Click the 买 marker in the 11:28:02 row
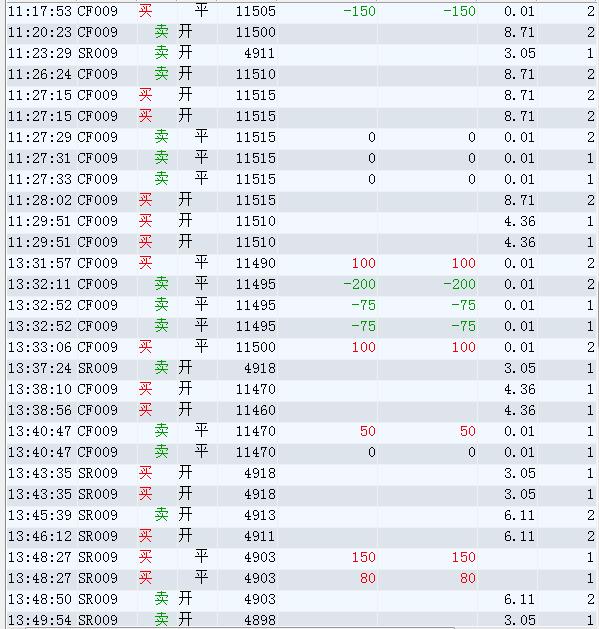Image resolution: width=599 pixels, height=629 pixels. tap(145, 200)
